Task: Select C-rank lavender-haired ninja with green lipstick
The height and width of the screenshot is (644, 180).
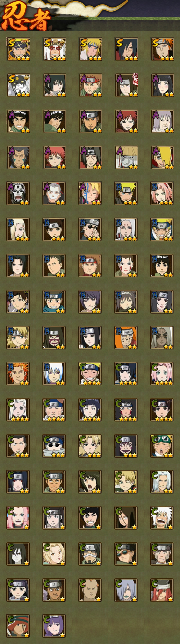Action: tap(126, 589)
